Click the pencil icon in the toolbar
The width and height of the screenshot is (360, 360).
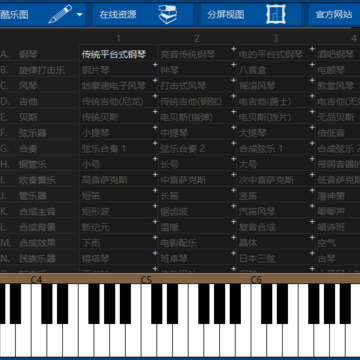60,14
